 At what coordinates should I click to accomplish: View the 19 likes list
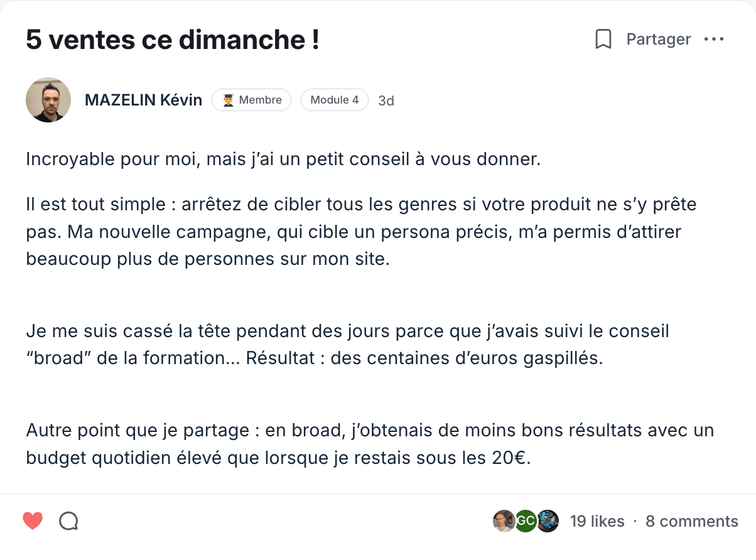click(x=597, y=521)
